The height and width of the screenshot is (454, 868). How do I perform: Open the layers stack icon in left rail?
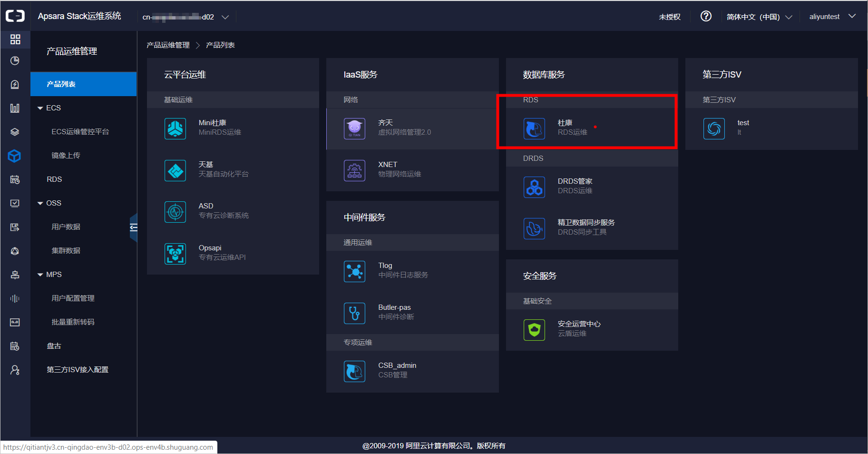[x=15, y=132]
